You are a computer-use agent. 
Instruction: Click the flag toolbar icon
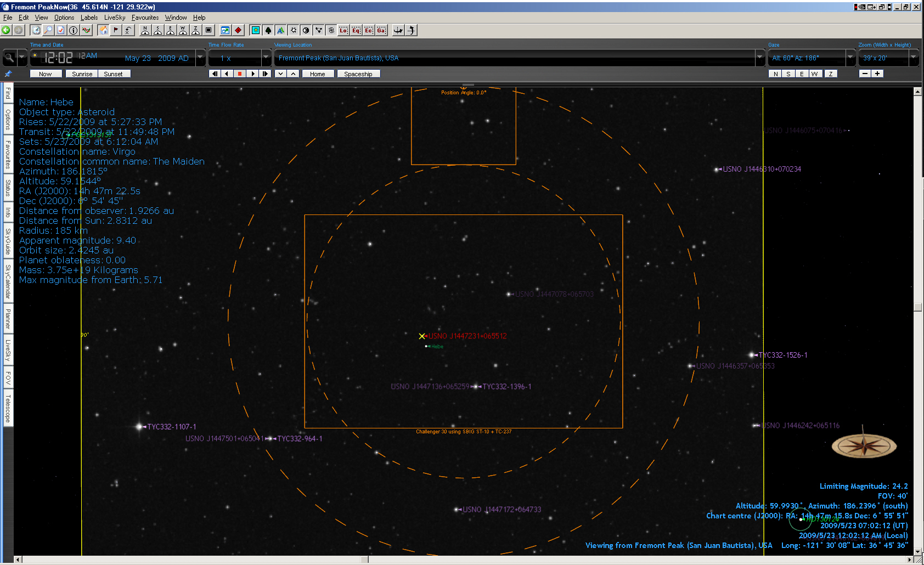coord(116,30)
